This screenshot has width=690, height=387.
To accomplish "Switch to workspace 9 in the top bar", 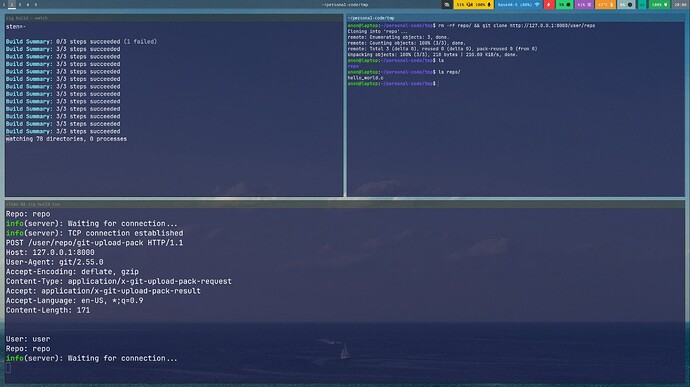I will (x=36, y=4).
